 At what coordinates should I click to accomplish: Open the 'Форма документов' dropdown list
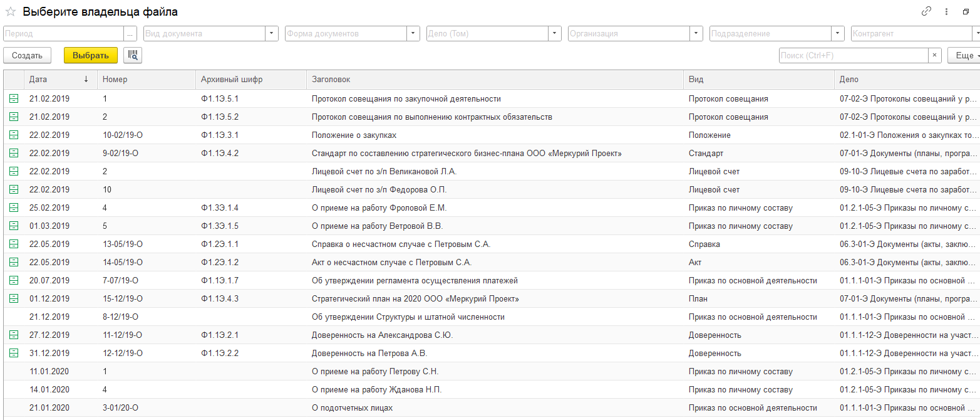click(x=413, y=34)
